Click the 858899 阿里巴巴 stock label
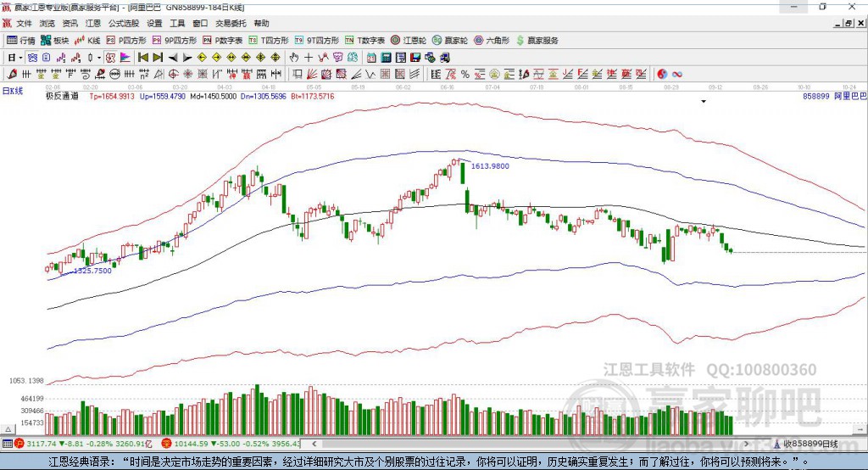Screen dimensions: 868x470 (x=835, y=96)
